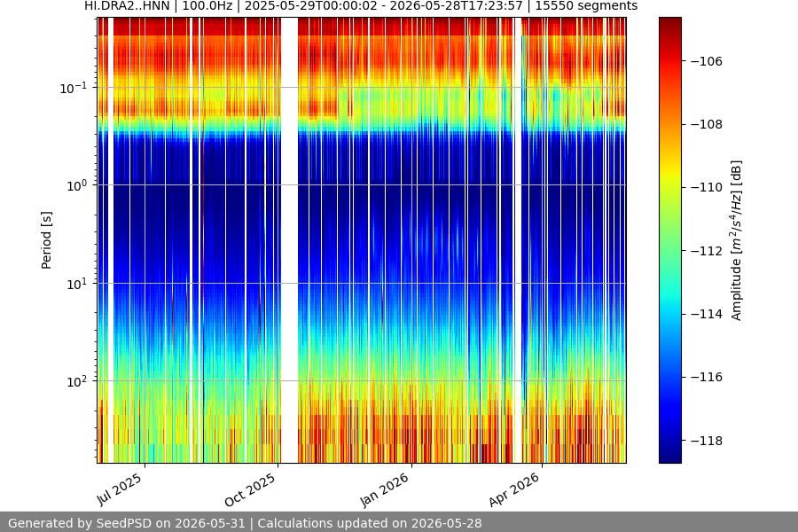798x532 pixels.
Task: Click the 10² period tick label
Action: (76, 382)
